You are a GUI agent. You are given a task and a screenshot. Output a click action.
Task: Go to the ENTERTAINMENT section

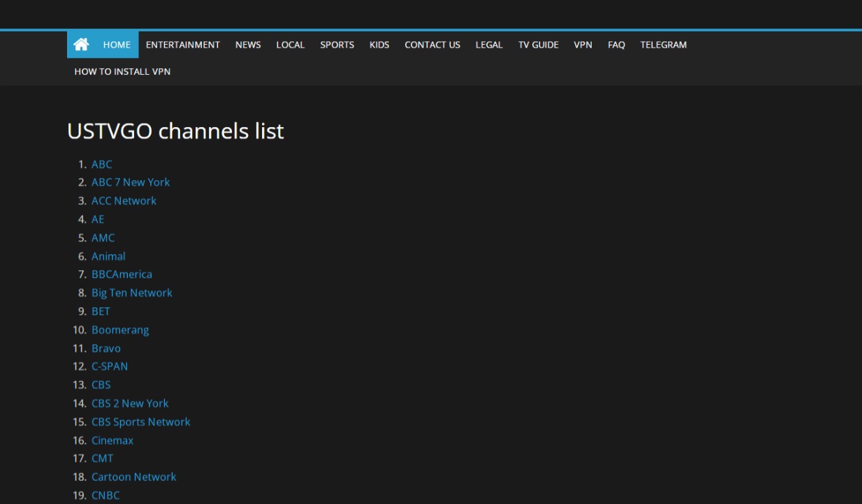pos(183,45)
